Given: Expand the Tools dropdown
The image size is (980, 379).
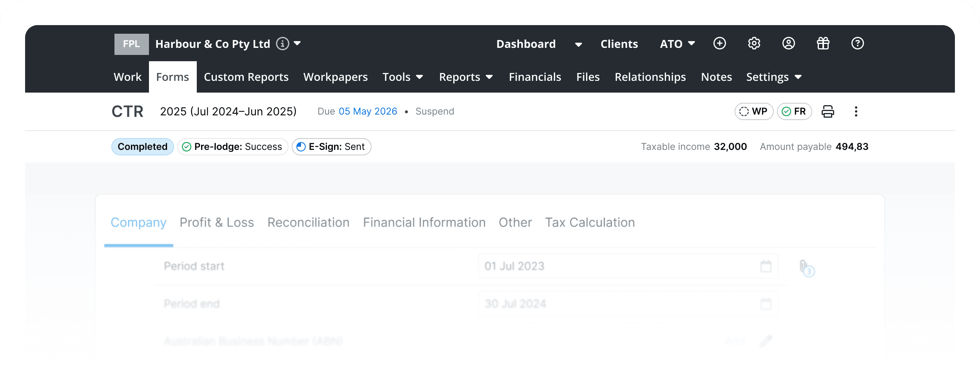Looking at the screenshot, I should click(403, 77).
